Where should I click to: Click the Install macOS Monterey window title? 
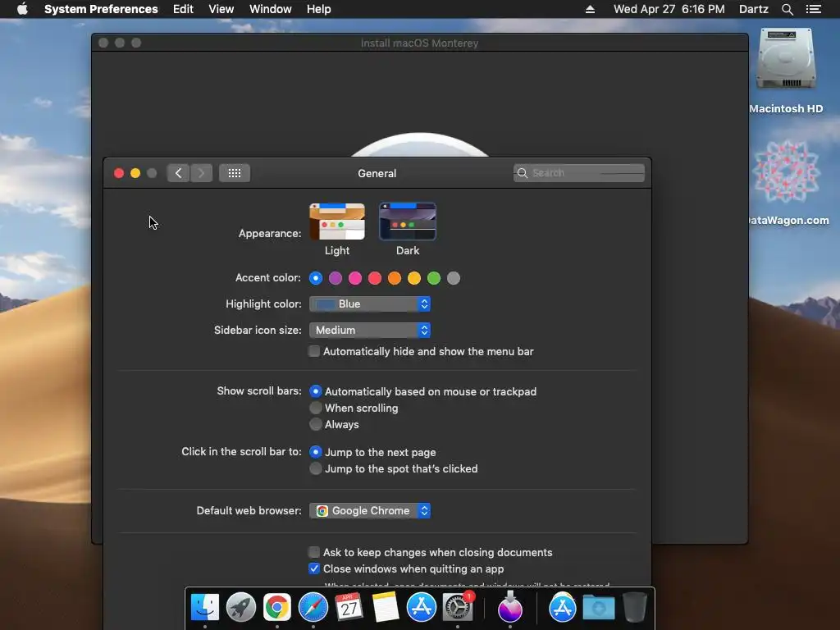419,43
